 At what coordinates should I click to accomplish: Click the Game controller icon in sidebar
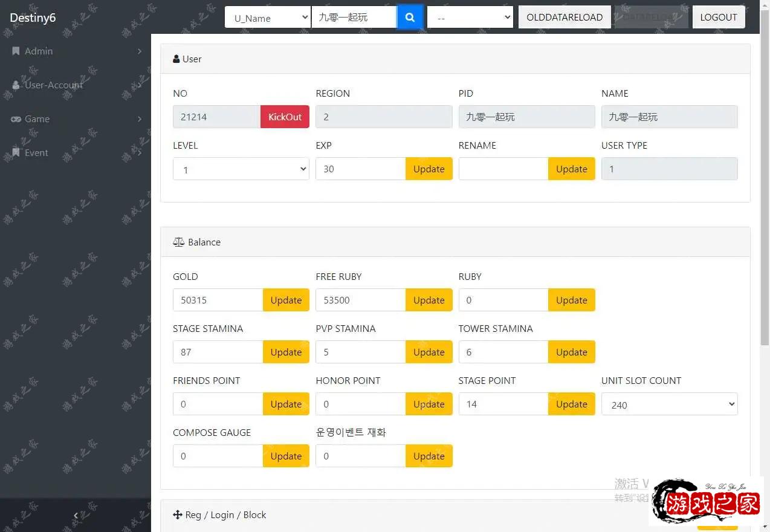[x=16, y=119]
